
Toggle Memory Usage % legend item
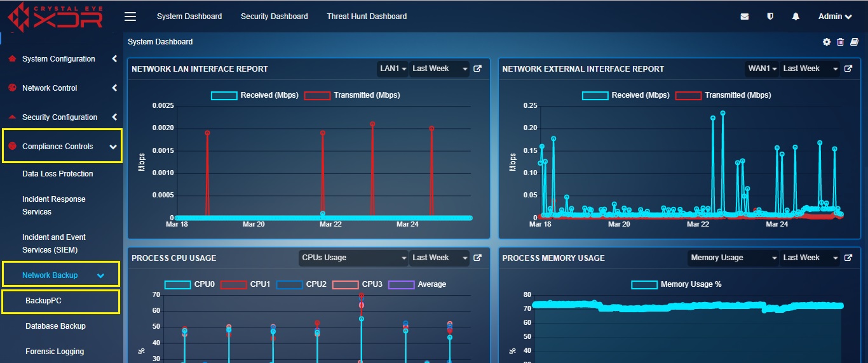pyautogui.click(x=676, y=284)
